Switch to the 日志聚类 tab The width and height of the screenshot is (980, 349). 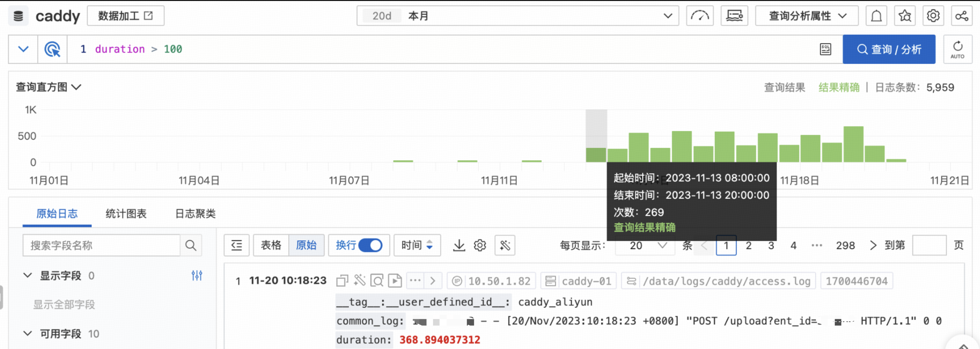[195, 214]
